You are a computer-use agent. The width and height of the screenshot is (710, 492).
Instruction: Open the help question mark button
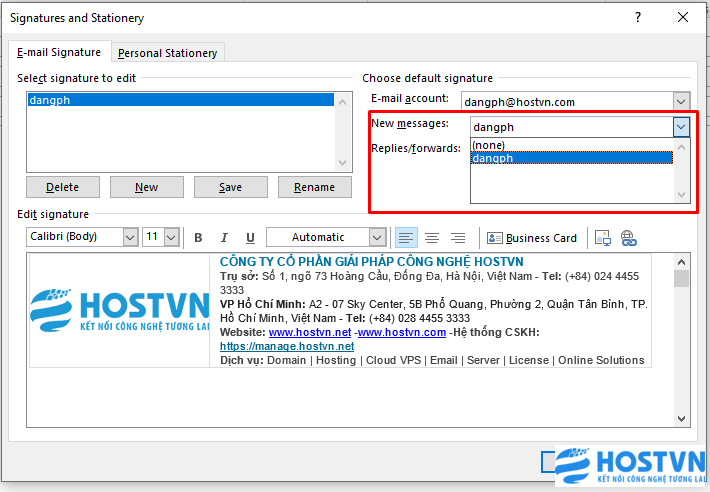point(638,18)
